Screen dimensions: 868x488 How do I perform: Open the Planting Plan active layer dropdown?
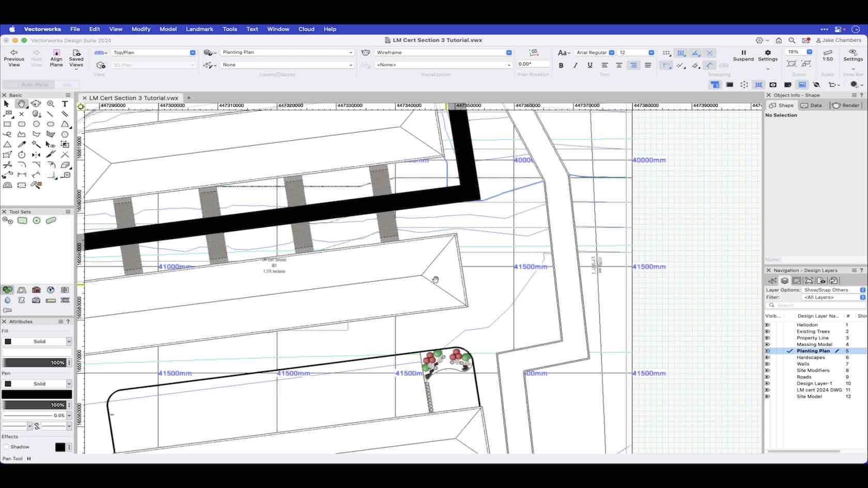pyautogui.click(x=287, y=52)
